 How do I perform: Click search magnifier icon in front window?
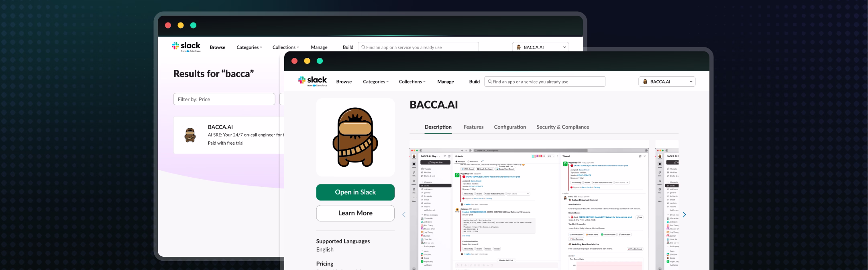tap(490, 82)
